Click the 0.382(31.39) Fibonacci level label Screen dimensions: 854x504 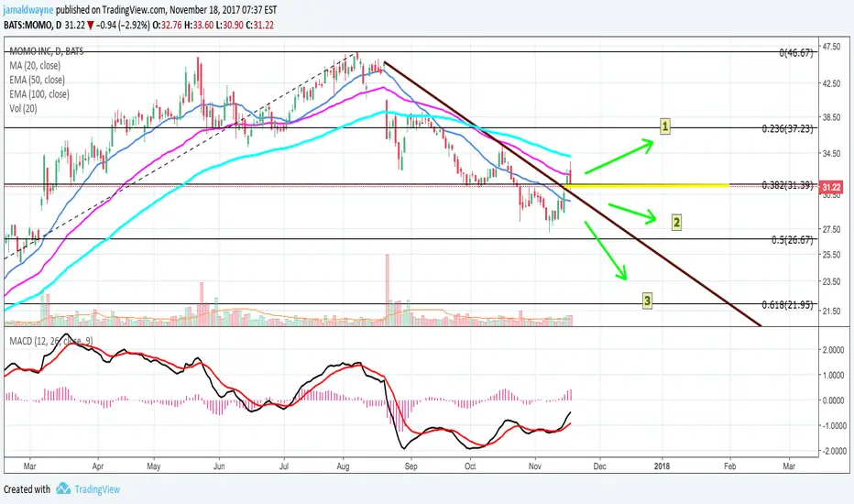[787, 185]
